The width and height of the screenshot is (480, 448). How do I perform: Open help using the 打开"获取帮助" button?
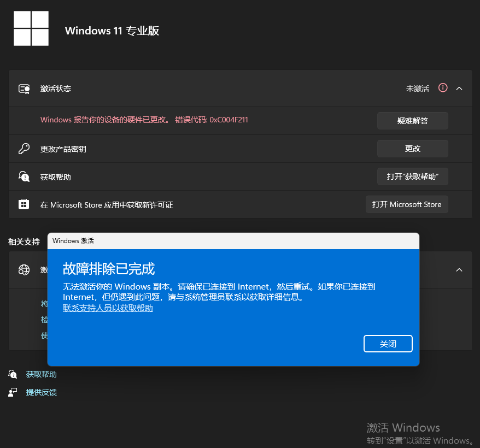pyautogui.click(x=412, y=176)
